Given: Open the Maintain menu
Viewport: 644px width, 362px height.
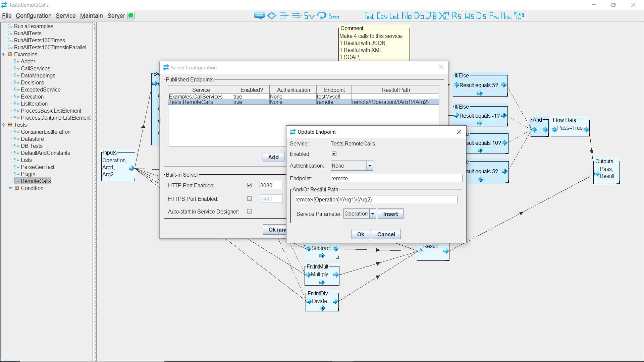Looking at the screenshot, I should click(x=92, y=16).
